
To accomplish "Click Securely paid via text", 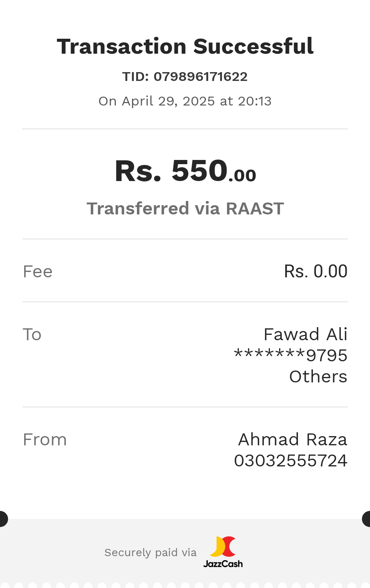I will coord(150,553).
